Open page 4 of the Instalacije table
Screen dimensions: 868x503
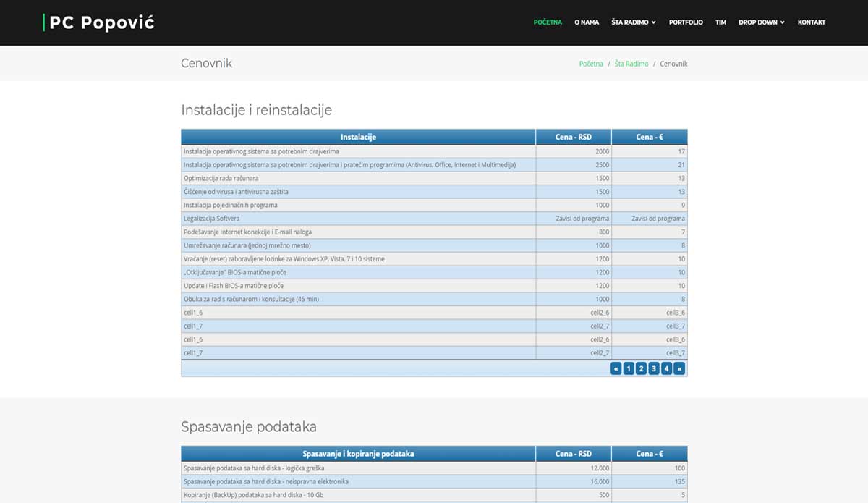[666, 368]
